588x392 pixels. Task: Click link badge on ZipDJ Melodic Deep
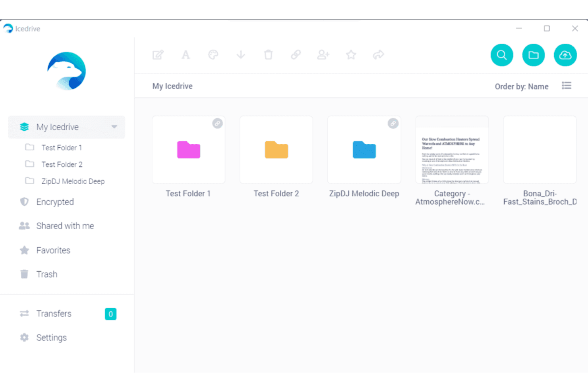click(x=393, y=124)
